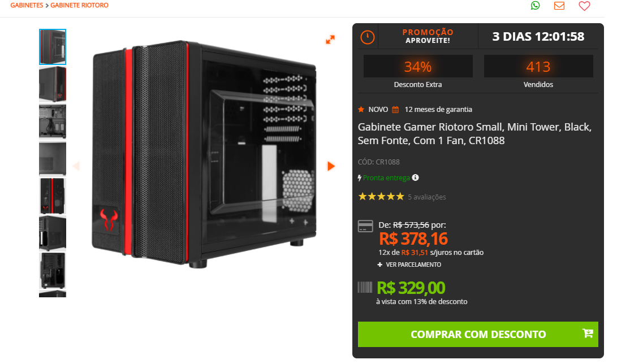617x364 pixels.
Task: Select the first front-angle case thumbnail
Action: (53, 47)
